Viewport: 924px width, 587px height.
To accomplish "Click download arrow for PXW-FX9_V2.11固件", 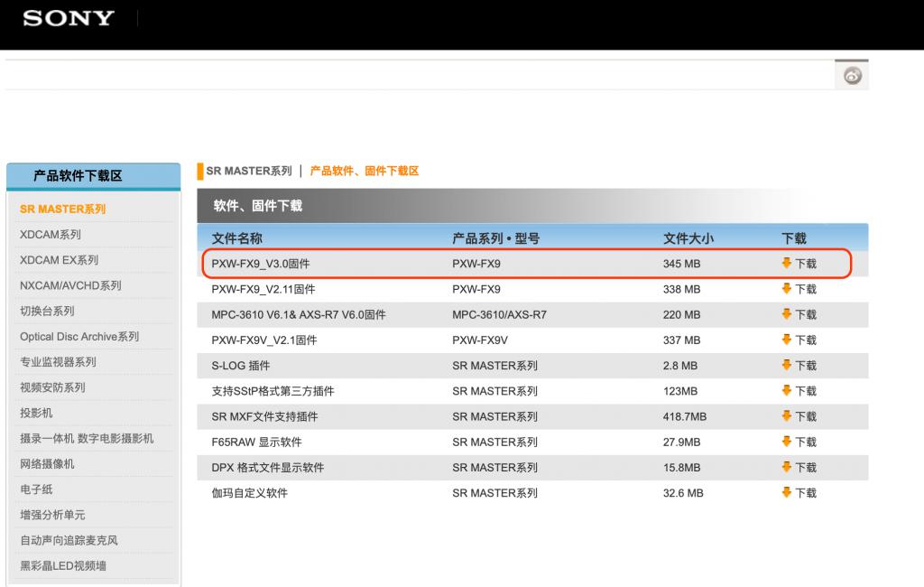I will [x=786, y=288].
